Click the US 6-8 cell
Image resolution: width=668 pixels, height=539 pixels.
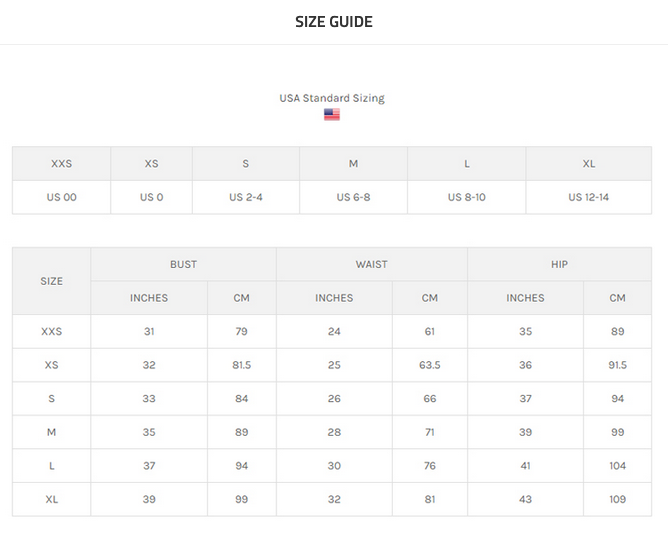click(353, 197)
